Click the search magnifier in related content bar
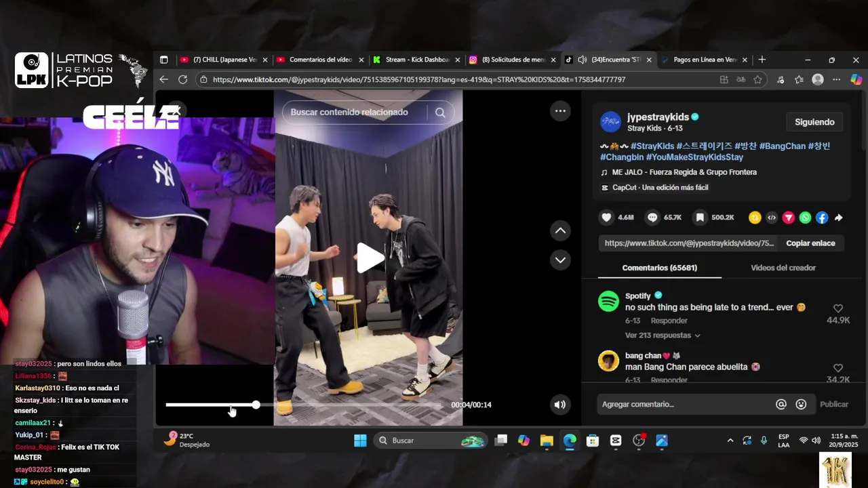This screenshot has width=868, height=488. click(x=440, y=113)
